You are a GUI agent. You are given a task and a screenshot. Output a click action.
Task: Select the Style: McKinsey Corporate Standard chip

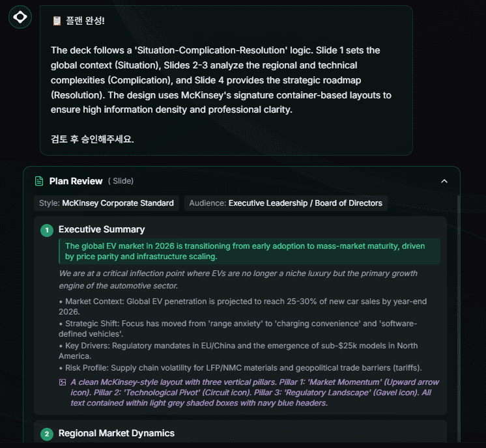point(106,203)
